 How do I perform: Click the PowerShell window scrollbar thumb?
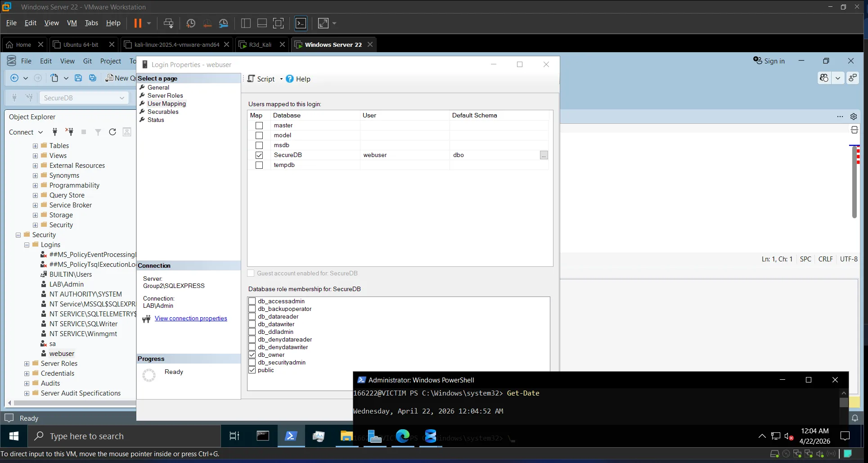[x=844, y=403]
